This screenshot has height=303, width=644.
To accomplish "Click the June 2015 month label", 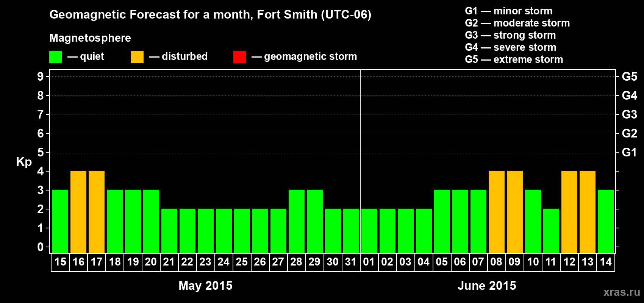I will point(487,286).
